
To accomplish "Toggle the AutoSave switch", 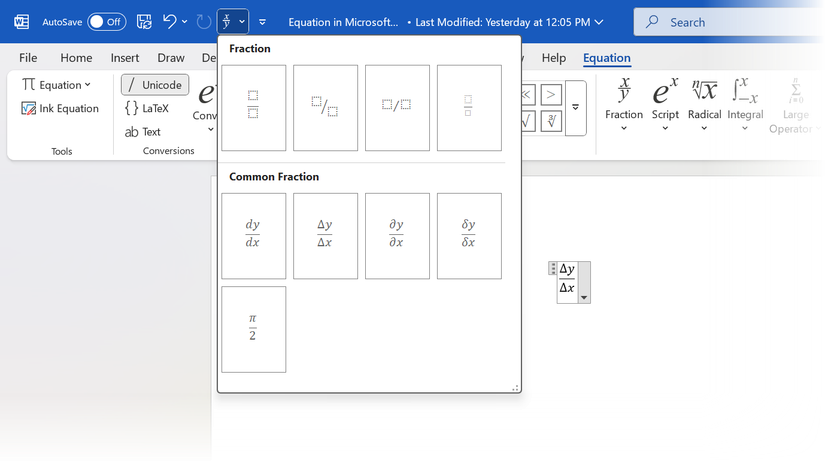I will coord(107,22).
